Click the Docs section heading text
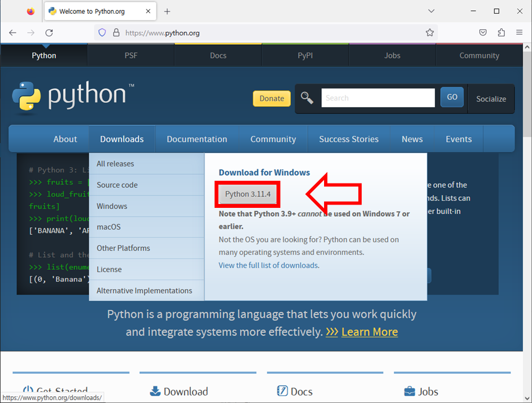 click(301, 391)
